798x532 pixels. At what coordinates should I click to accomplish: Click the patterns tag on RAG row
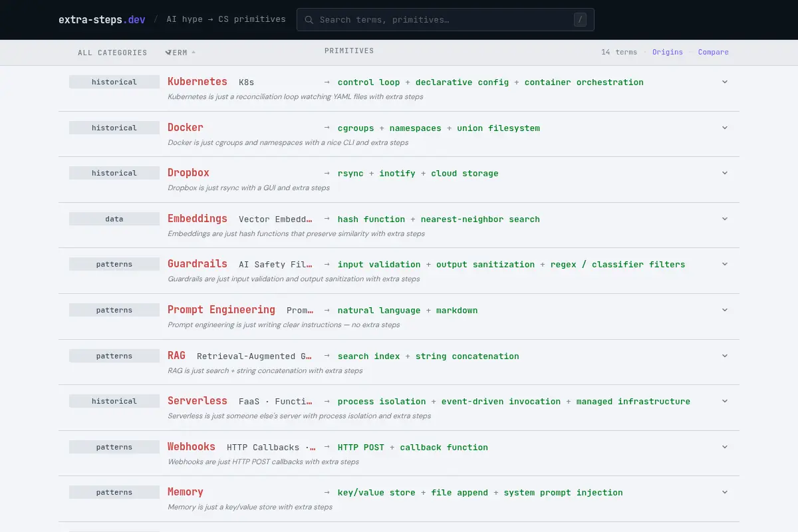114,356
